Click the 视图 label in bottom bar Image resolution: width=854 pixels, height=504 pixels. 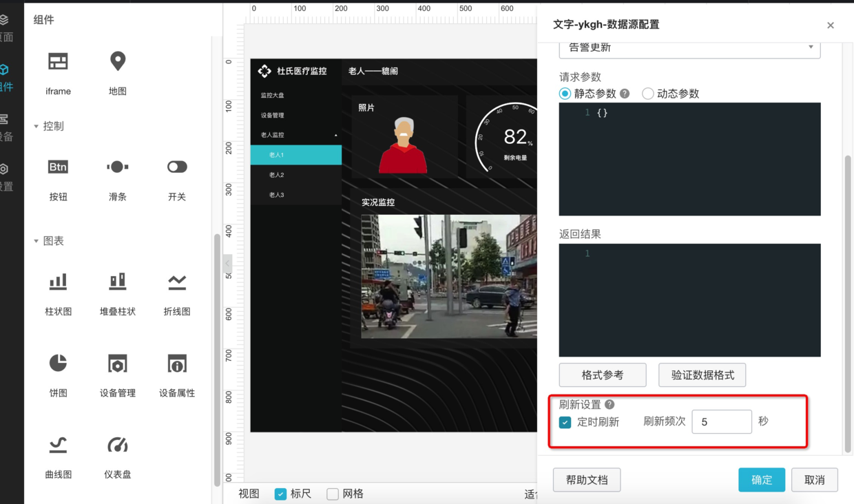click(x=249, y=494)
